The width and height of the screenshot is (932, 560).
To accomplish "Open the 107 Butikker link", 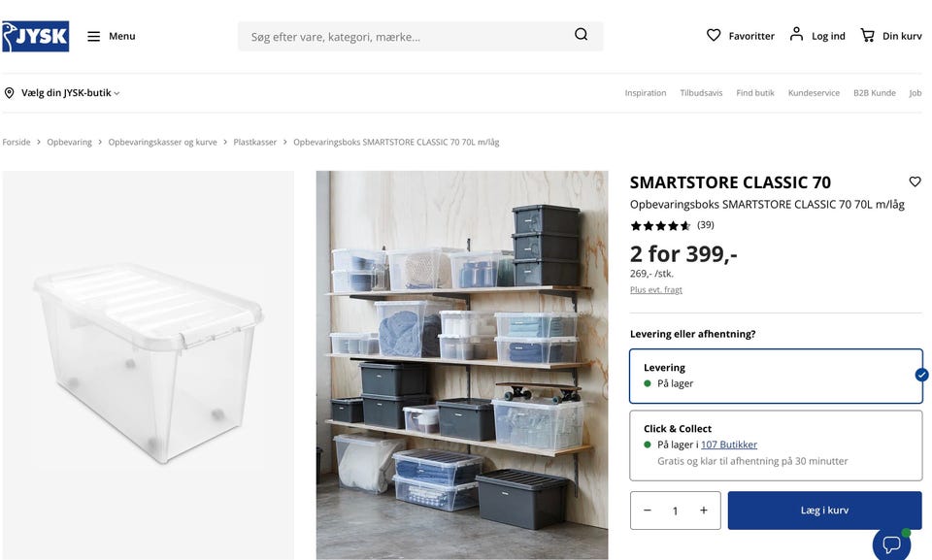I will [x=729, y=445].
